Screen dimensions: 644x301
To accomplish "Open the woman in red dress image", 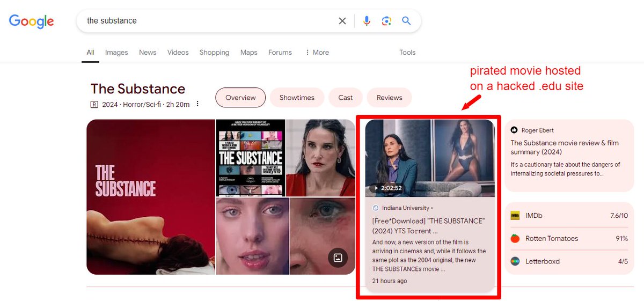I will pos(320,158).
